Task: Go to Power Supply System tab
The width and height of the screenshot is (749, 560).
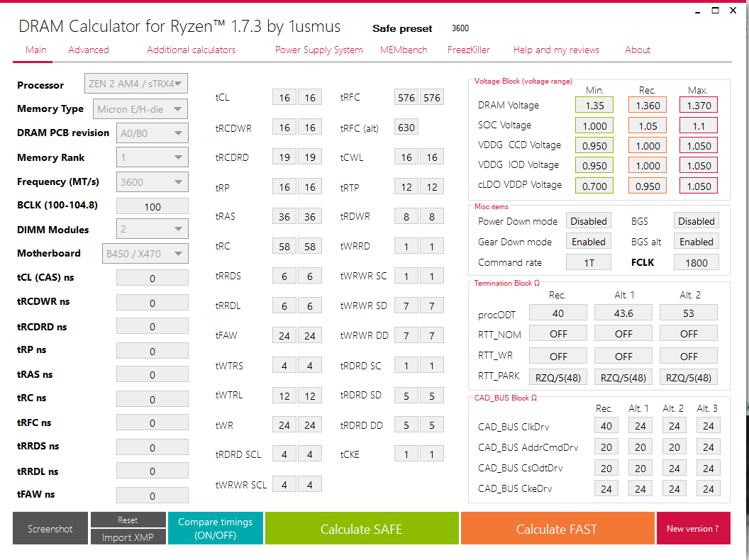Action: click(318, 50)
